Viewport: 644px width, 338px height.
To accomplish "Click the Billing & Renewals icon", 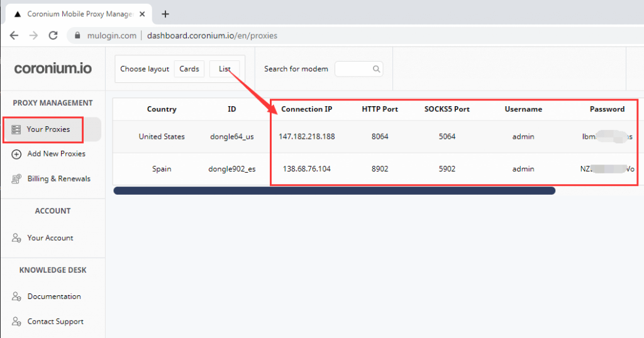I will pyautogui.click(x=16, y=179).
